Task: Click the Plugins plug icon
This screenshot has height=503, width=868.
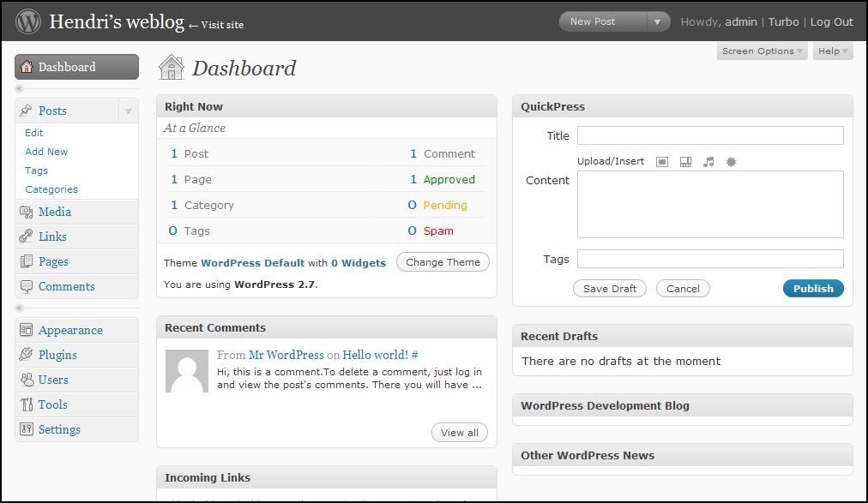Action: pos(26,355)
